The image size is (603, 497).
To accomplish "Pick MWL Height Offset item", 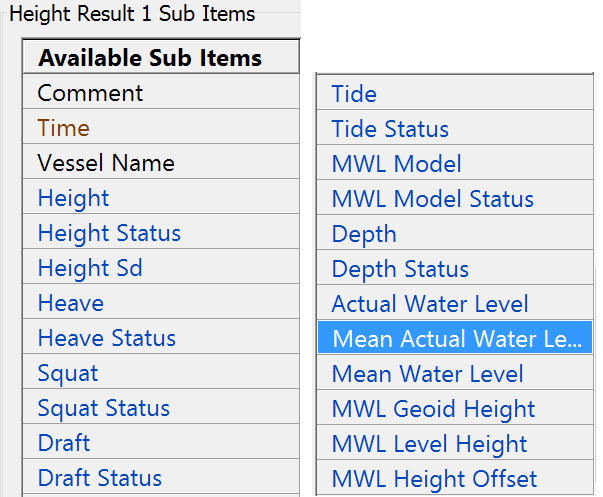I will [434, 479].
